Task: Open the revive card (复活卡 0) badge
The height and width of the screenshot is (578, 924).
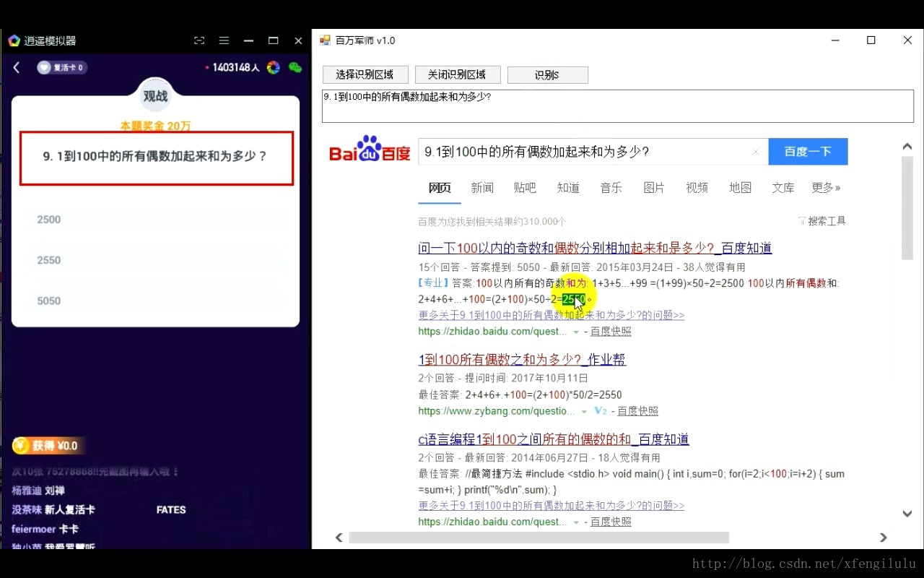Action: tap(62, 67)
